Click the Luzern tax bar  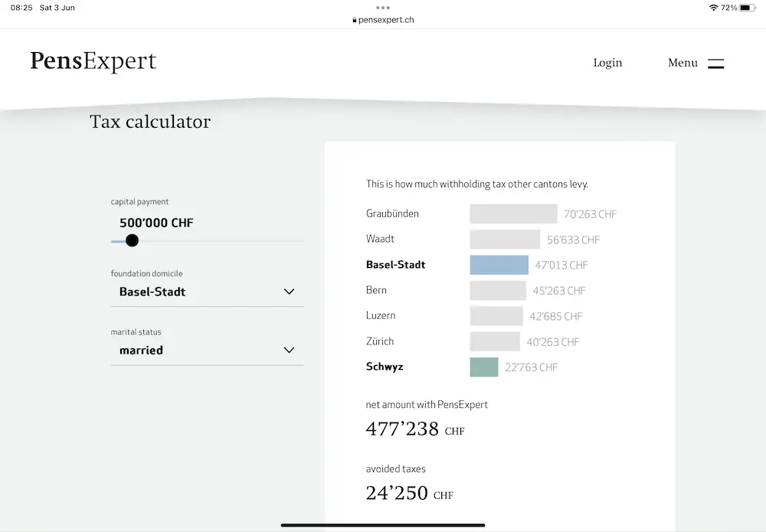click(496, 316)
